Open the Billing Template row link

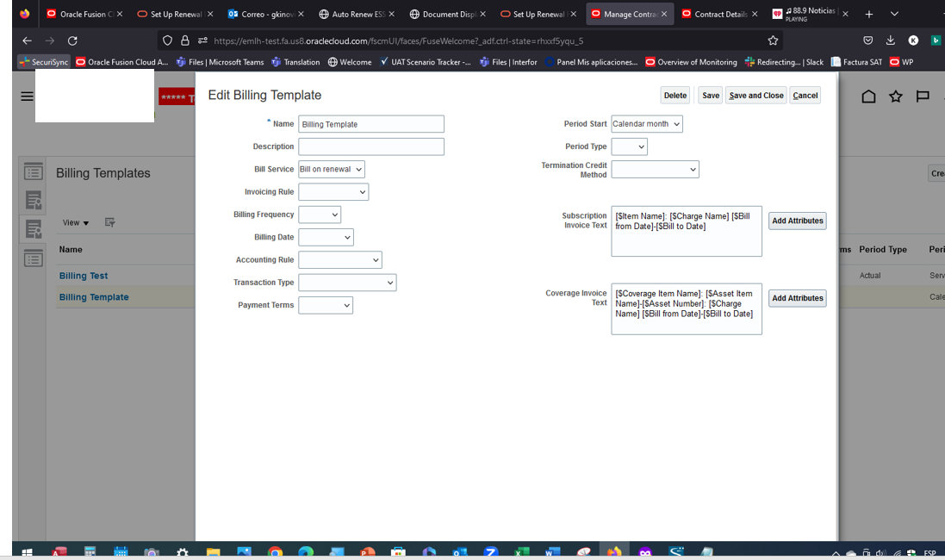point(94,297)
